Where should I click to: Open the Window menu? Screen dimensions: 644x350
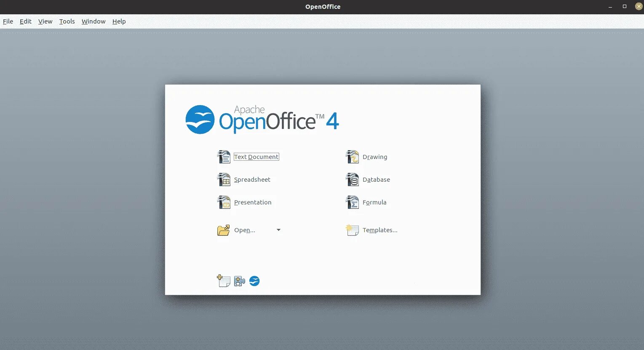[x=94, y=21]
